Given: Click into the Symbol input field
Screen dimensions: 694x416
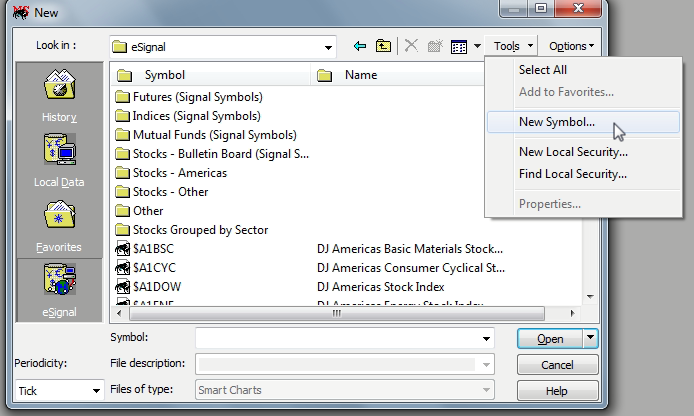Looking at the screenshot, I should [x=338, y=339].
